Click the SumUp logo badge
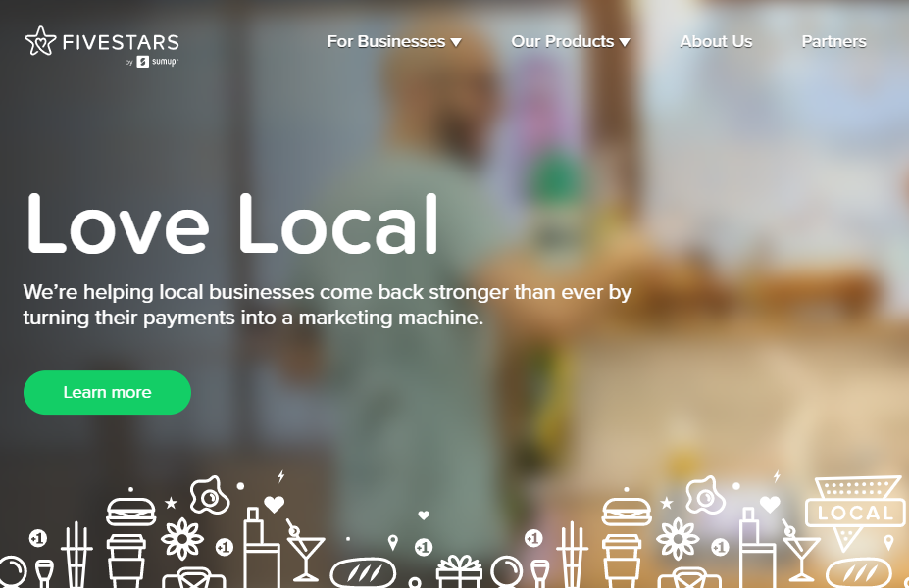Screen dimensions: 909x588 [157, 62]
